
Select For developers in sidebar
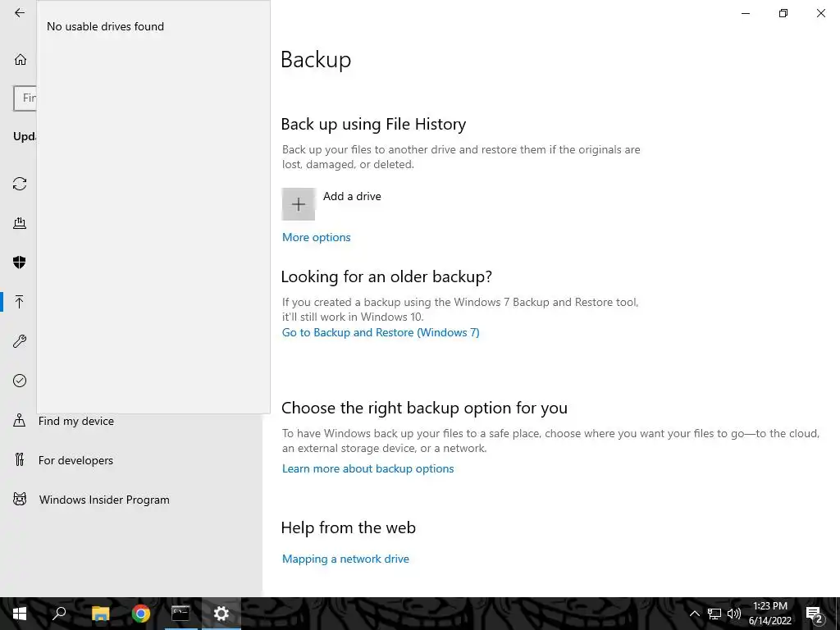(x=75, y=460)
